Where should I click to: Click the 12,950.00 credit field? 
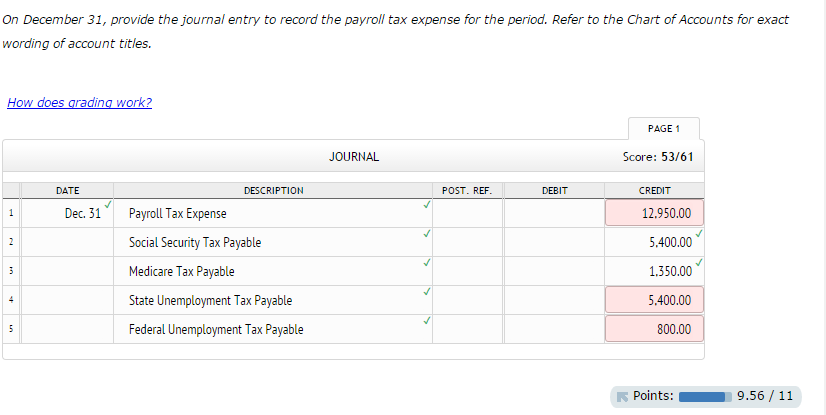point(654,213)
